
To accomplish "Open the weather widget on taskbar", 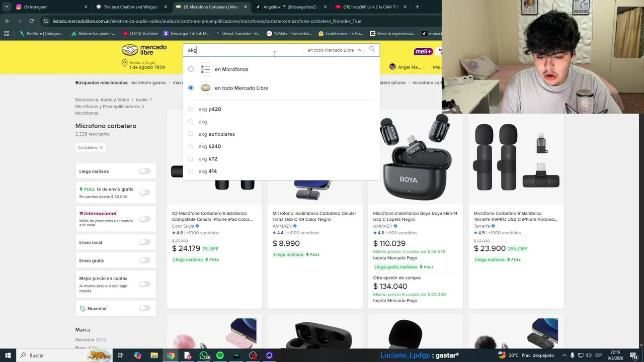I will tap(525, 355).
